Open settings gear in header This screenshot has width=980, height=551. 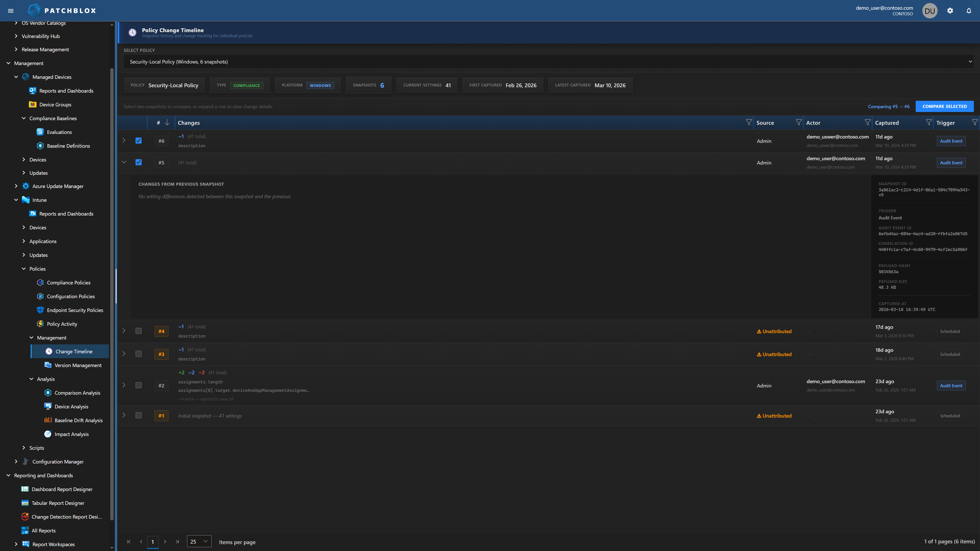pyautogui.click(x=950, y=11)
